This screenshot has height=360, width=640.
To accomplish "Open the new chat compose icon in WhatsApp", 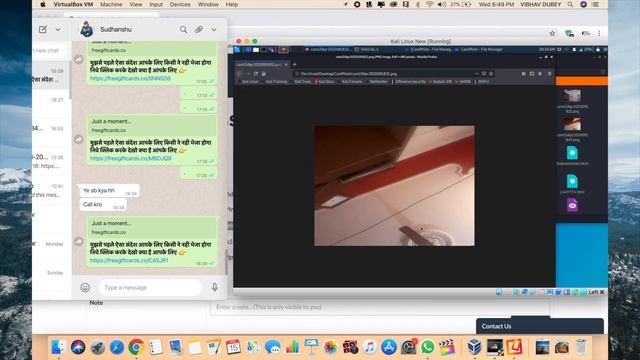I will [43, 29].
